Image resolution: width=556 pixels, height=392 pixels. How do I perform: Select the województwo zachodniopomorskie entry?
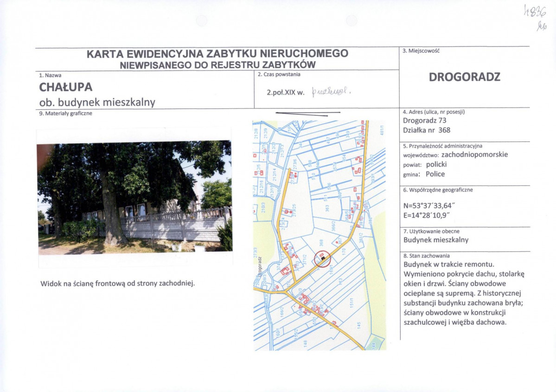click(455, 155)
